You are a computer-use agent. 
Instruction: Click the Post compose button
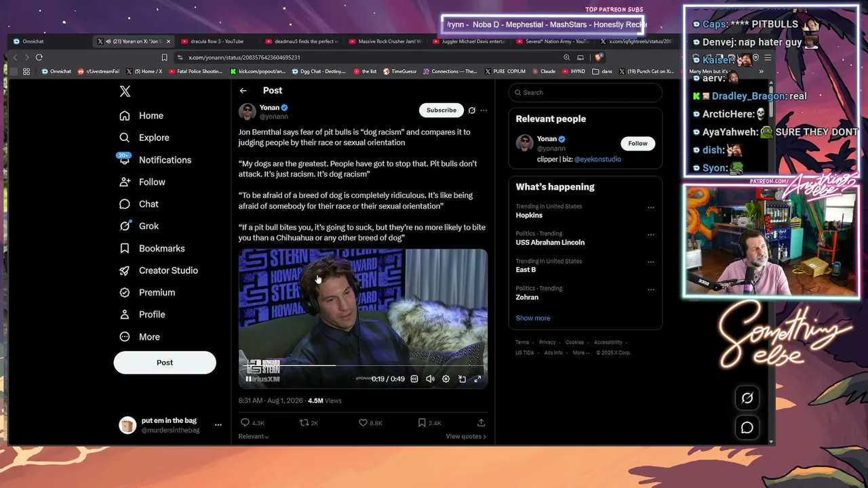(165, 363)
